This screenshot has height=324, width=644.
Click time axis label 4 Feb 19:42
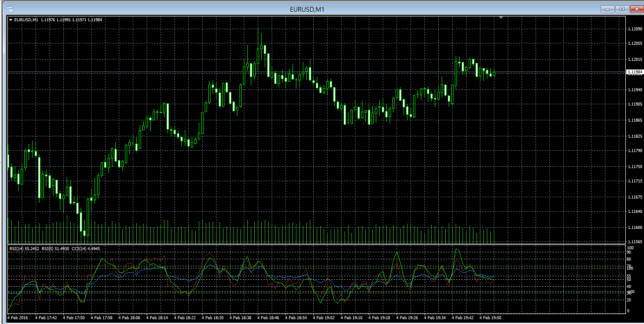(x=463, y=318)
